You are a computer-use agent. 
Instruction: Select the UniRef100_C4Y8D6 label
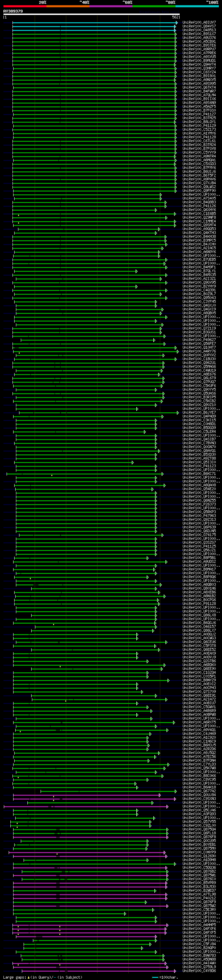pyautogui.click(x=199, y=971)
